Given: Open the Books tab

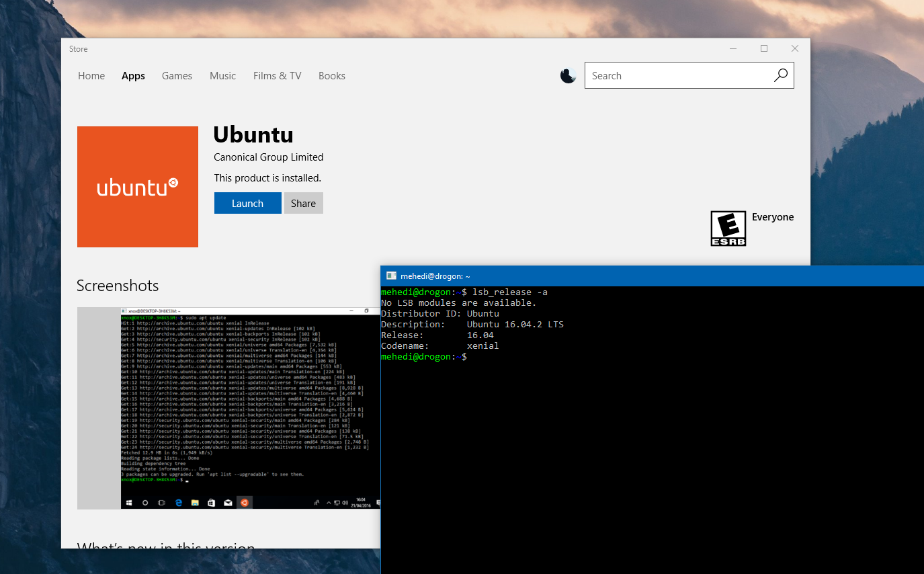Looking at the screenshot, I should click(332, 76).
